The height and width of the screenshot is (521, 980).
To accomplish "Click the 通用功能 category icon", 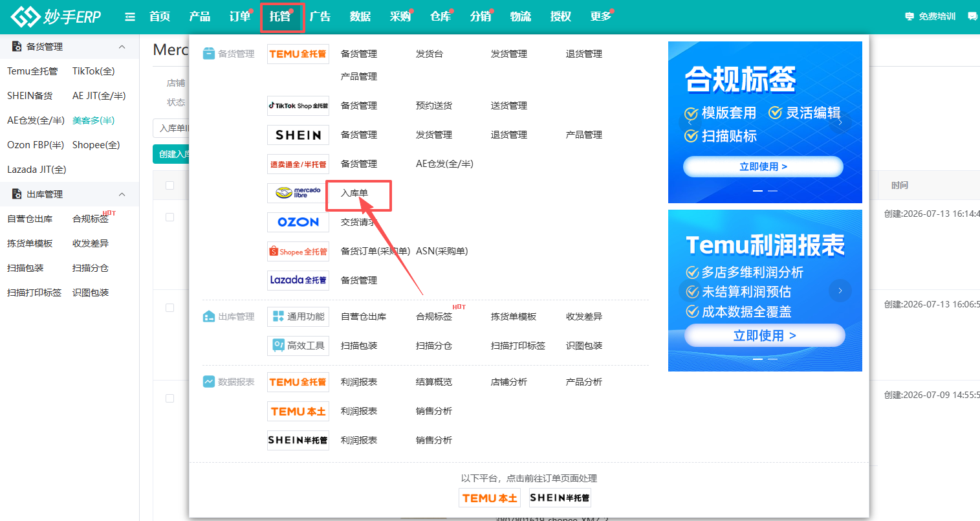I will pos(298,316).
